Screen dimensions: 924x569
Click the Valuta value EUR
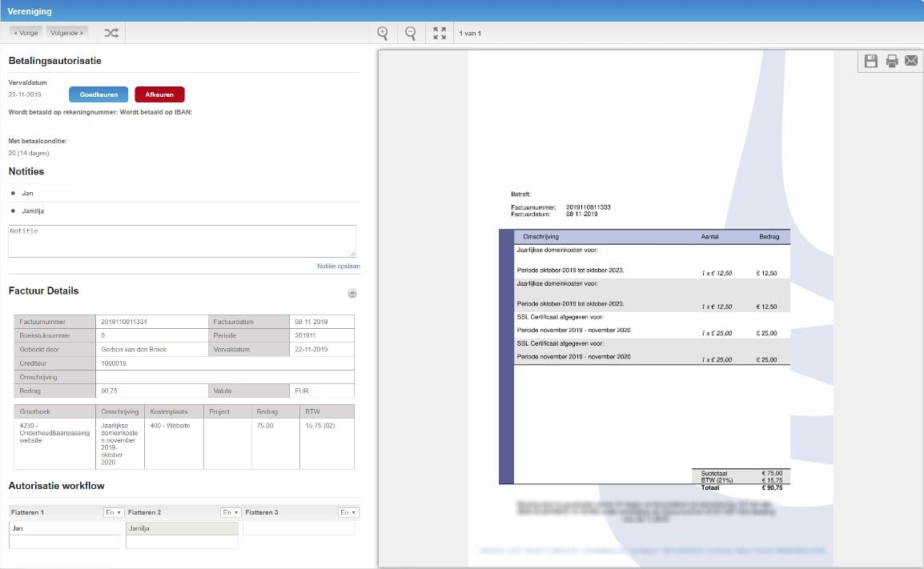tap(322, 391)
